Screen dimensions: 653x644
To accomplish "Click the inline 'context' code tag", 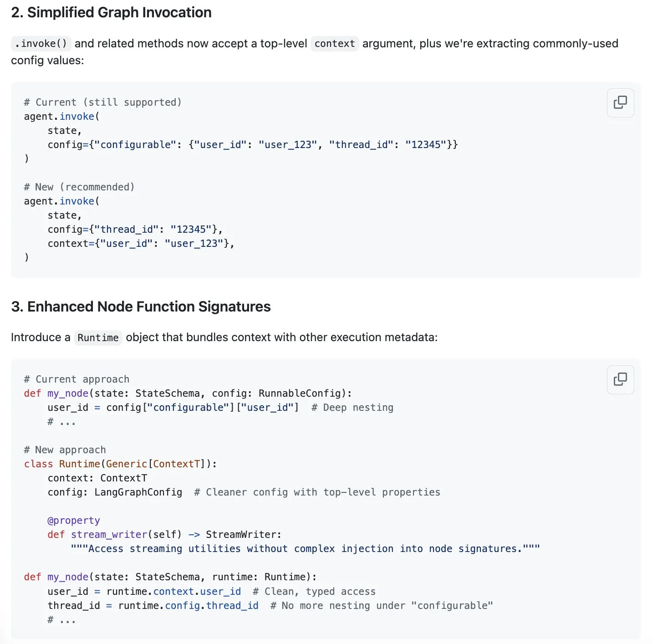I will coord(335,44).
